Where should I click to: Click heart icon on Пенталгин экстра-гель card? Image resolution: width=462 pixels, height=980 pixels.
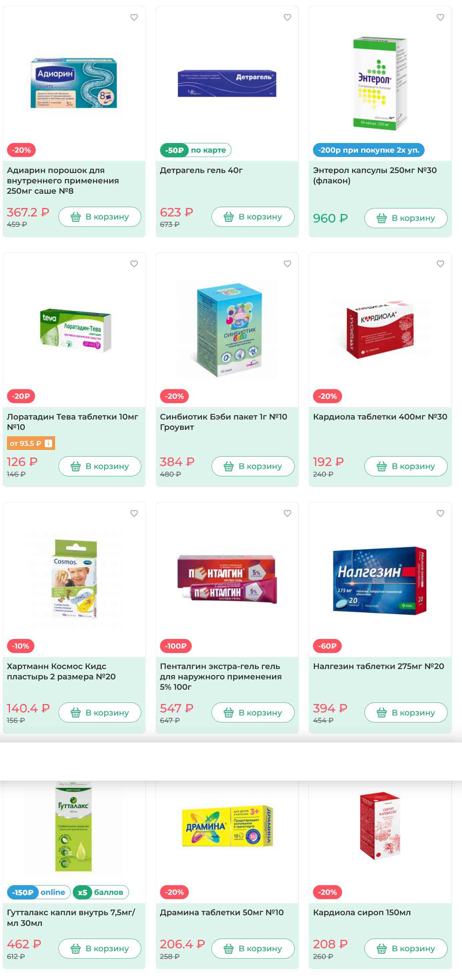click(287, 513)
